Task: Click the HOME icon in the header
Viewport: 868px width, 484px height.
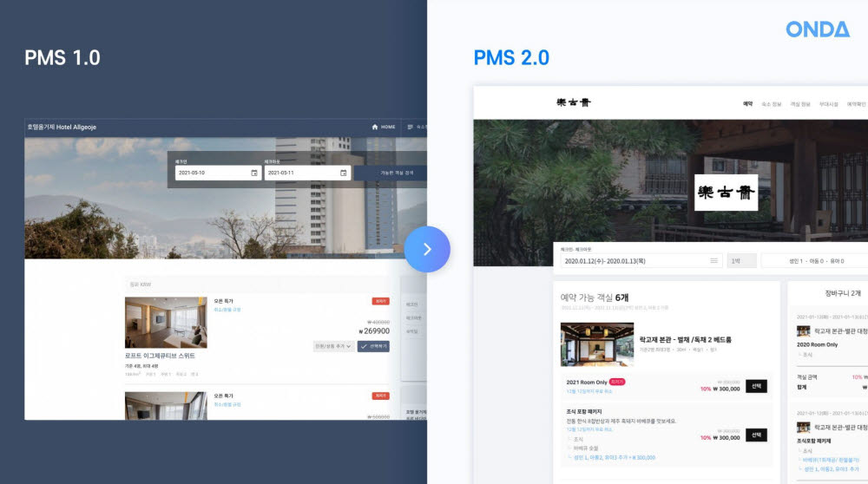Action: point(375,127)
